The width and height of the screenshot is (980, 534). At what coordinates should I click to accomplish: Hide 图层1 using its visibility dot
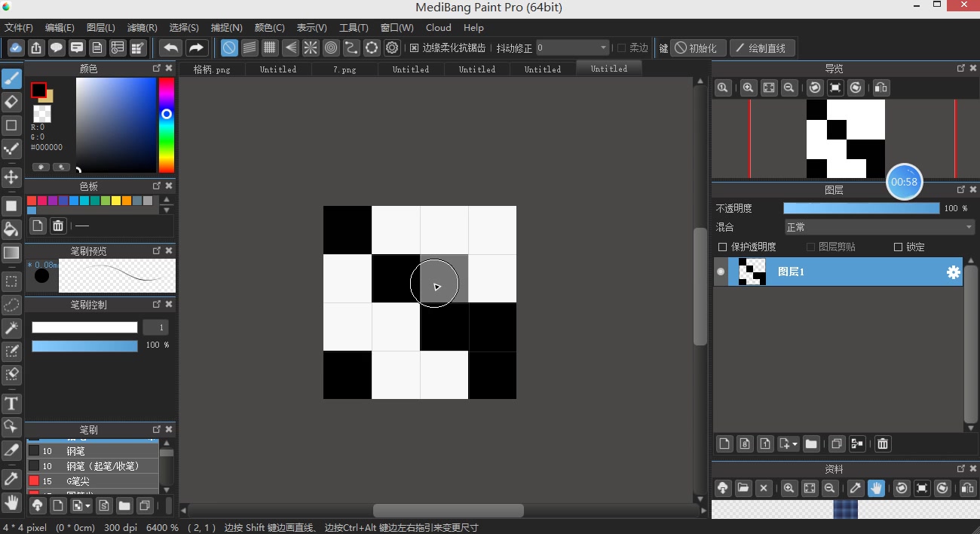click(x=721, y=272)
